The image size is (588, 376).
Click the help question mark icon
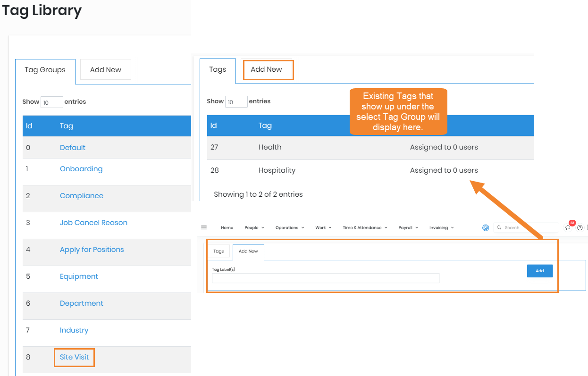(x=580, y=228)
